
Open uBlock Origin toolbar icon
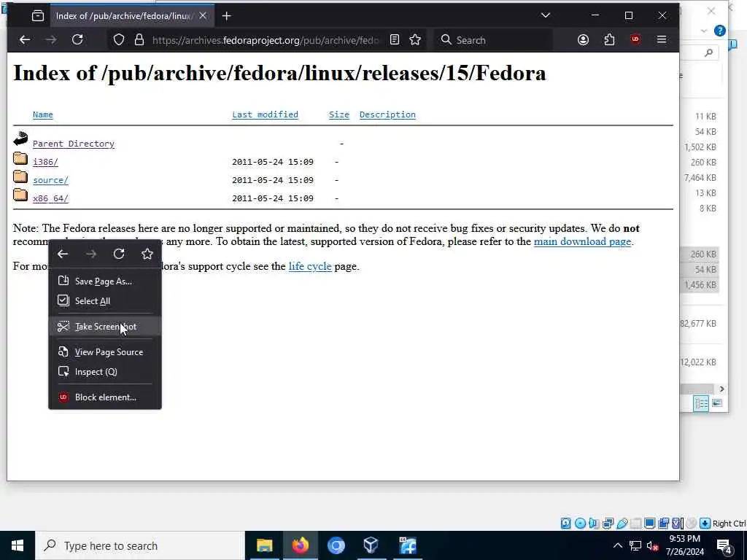pyautogui.click(x=635, y=39)
